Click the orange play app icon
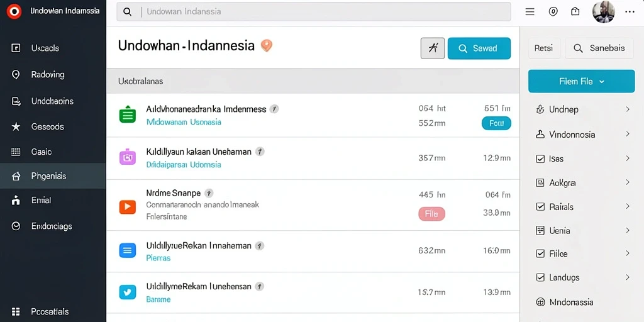644x322 pixels. pyautogui.click(x=127, y=206)
